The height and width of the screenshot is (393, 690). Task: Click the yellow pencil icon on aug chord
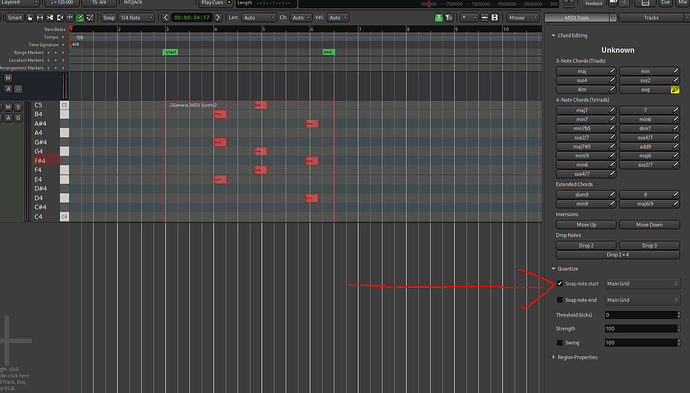coord(675,89)
